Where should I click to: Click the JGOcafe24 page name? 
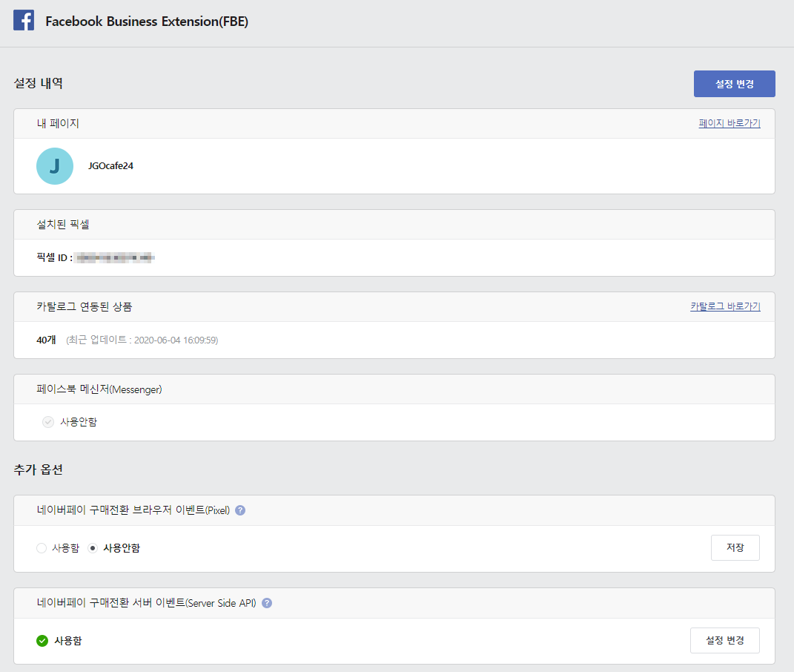click(111, 166)
